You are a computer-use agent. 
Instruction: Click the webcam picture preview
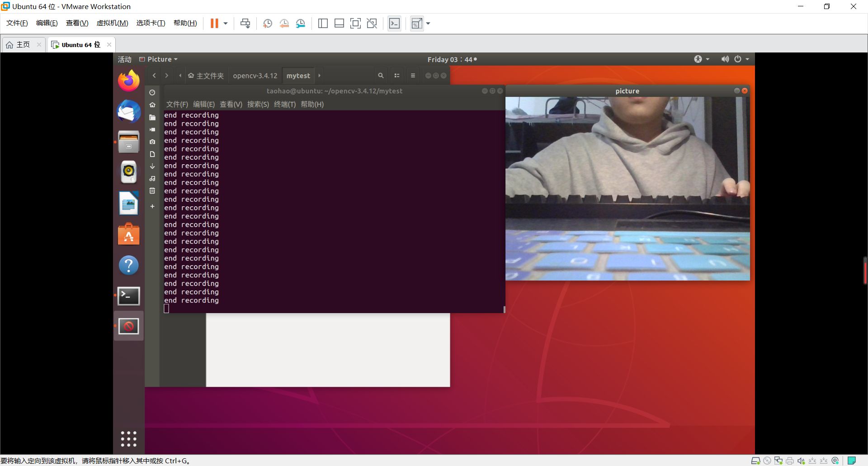627,189
